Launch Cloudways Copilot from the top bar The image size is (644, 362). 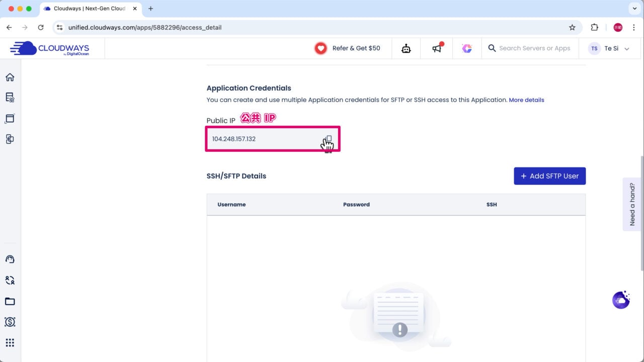[x=467, y=48]
